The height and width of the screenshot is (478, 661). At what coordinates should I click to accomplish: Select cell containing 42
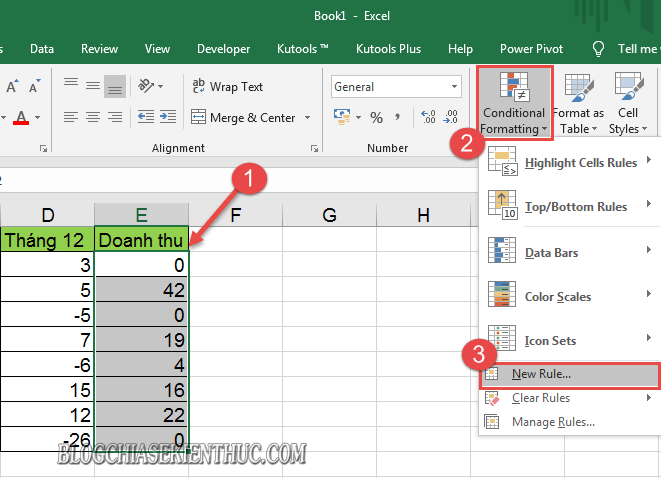pyautogui.click(x=142, y=290)
